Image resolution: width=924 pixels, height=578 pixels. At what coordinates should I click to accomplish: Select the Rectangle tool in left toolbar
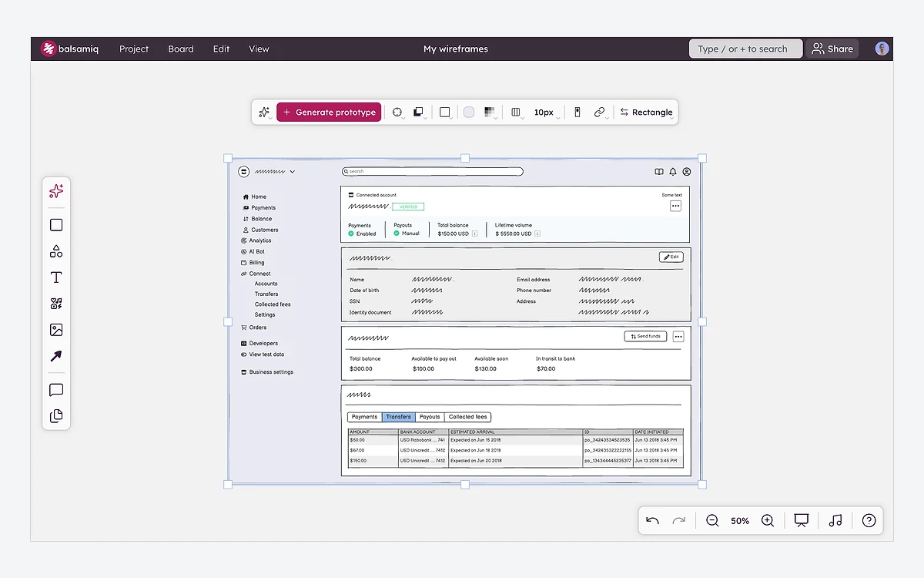pyautogui.click(x=56, y=225)
